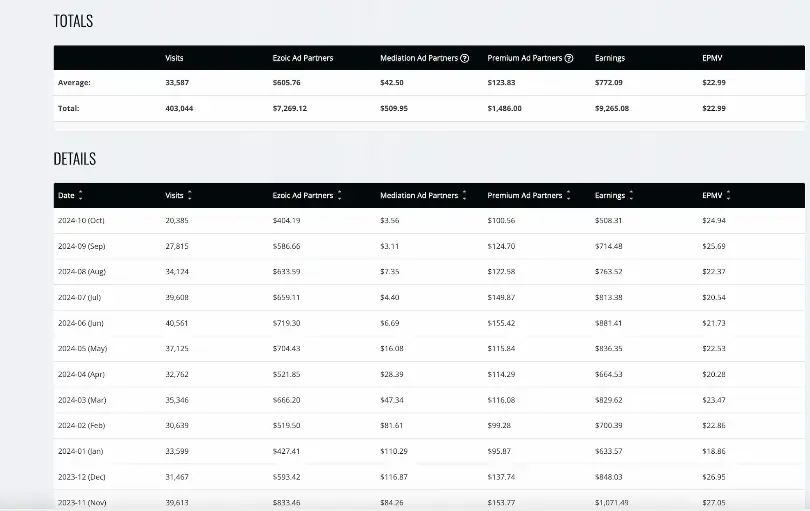Select the 2024-04 (Apr) date cell
The width and height of the screenshot is (810, 511).
pos(81,375)
